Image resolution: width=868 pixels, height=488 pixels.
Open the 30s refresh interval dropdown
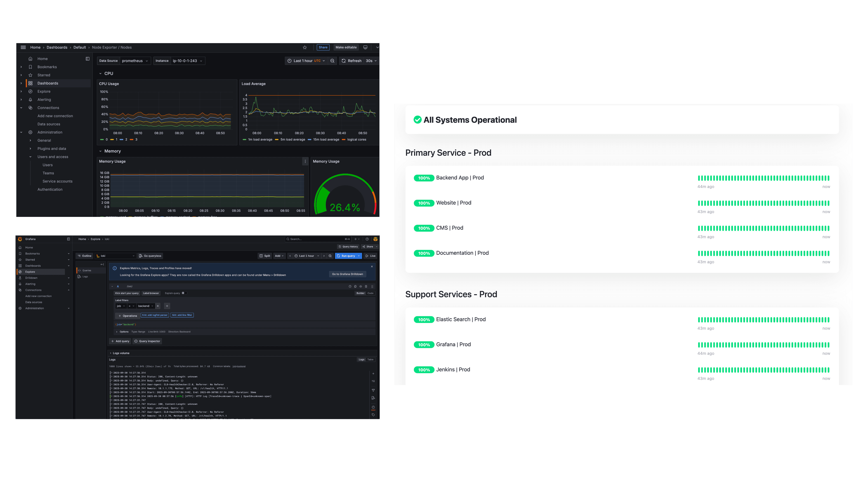point(371,61)
